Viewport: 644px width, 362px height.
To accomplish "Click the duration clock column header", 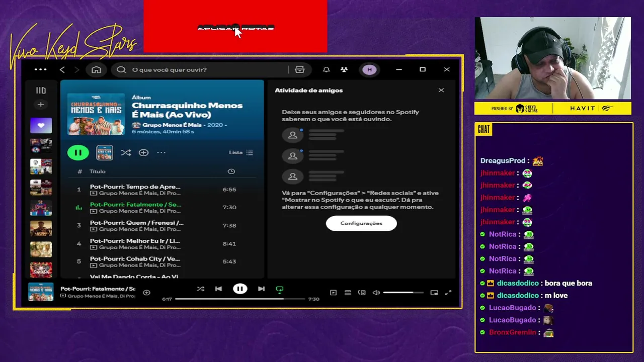I will tap(231, 171).
